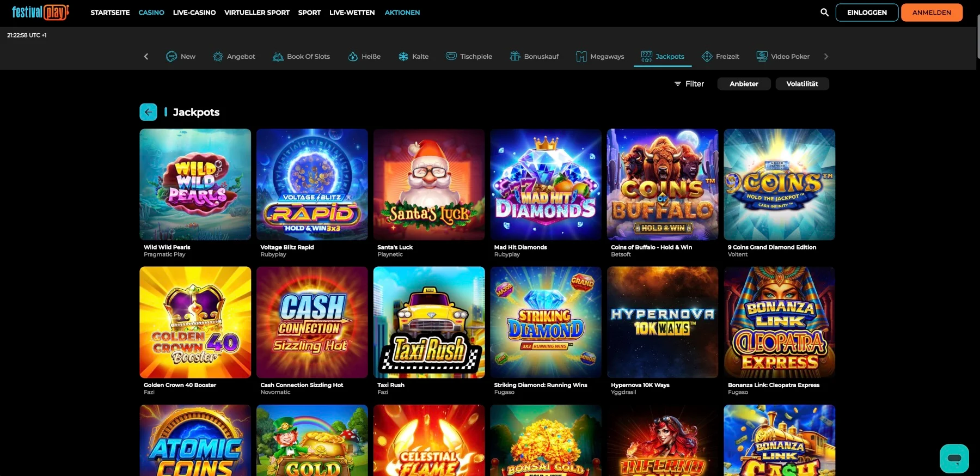Screen dimensions: 980x476
Task: Click the Playnetic provider text
Action: [390, 254]
